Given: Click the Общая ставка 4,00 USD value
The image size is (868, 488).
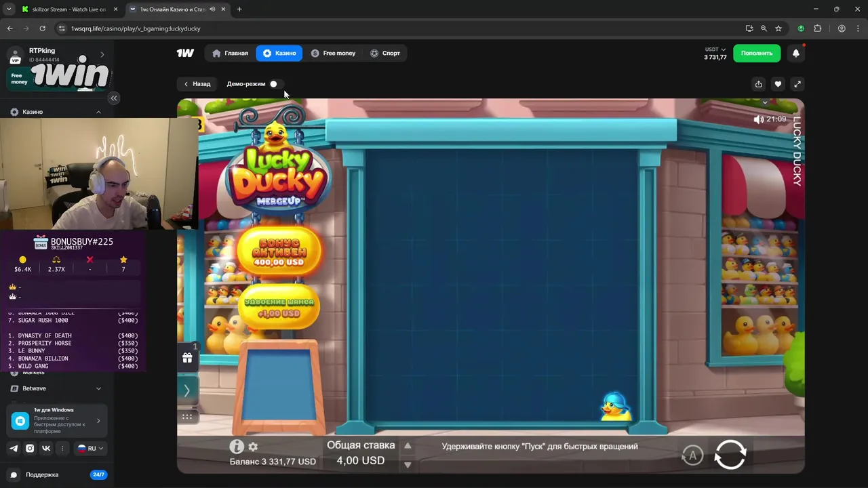Looking at the screenshot, I should pyautogui.click(x=361, y=460).
